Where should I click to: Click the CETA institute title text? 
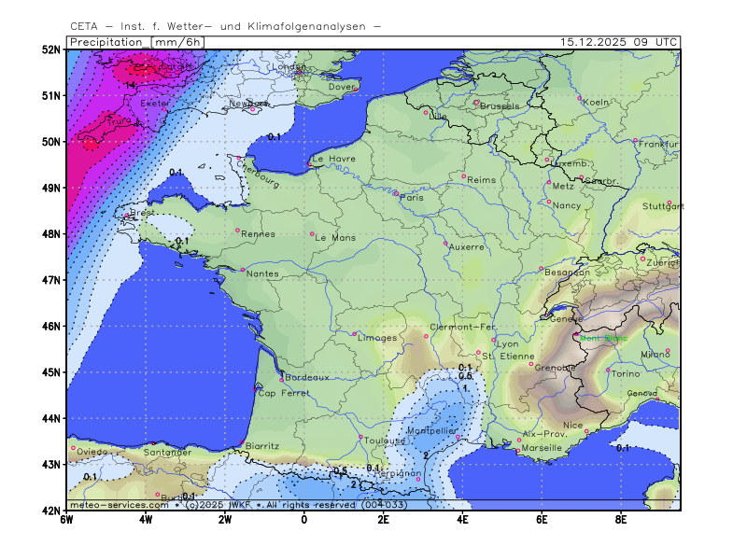(225, 26)
